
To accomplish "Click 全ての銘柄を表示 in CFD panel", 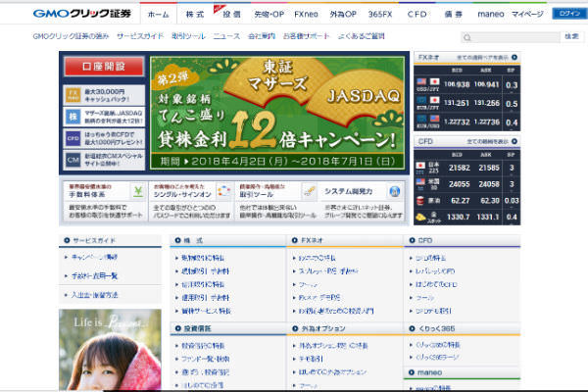I will (487, 141).
